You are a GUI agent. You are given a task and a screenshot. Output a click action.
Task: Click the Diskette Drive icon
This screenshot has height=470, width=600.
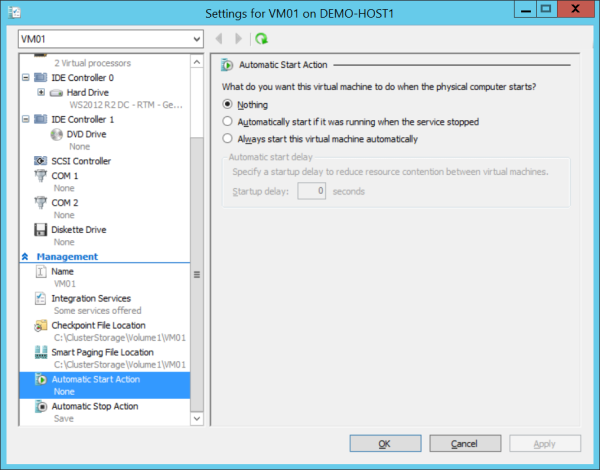pyautogui.click(x=41, y=229)
